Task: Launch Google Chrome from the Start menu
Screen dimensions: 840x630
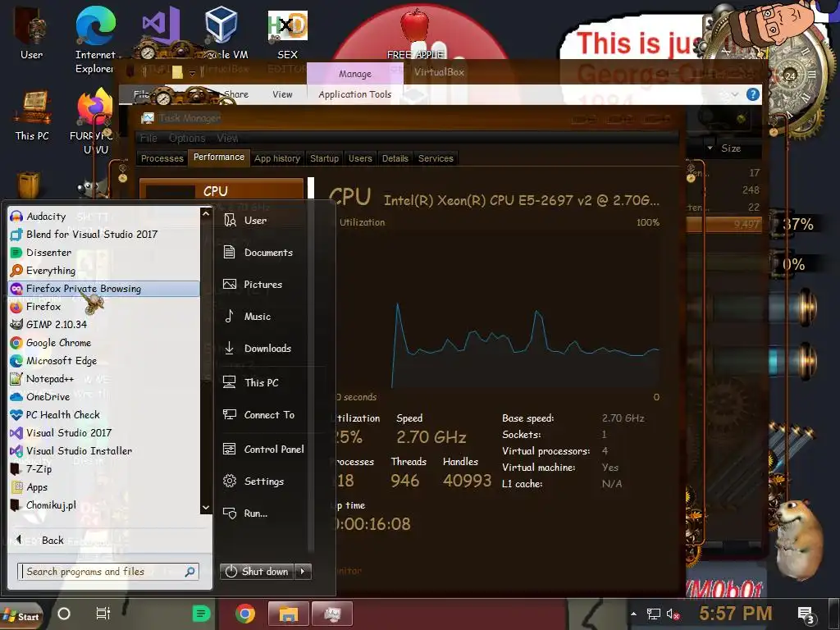Action: coord(104,343)
